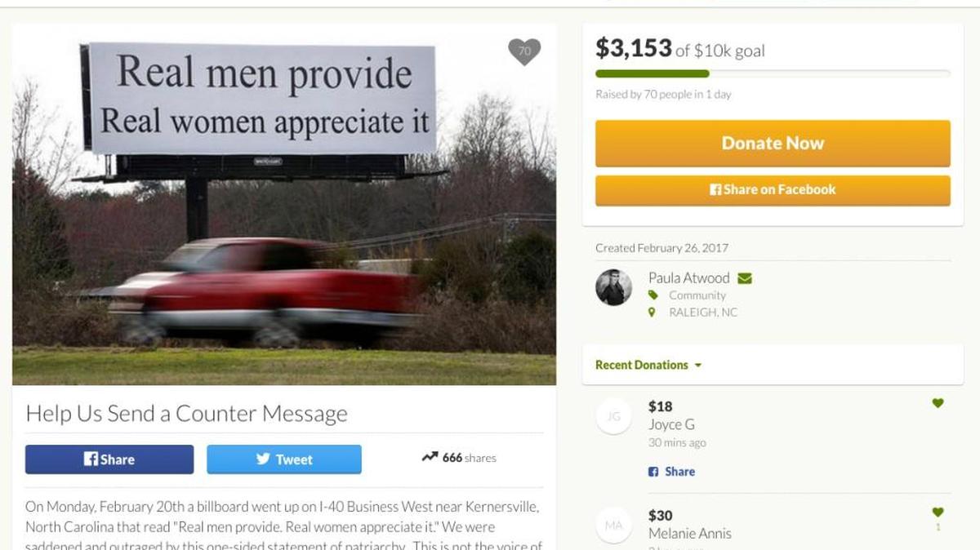Click the Community tag icon
Image resolution: width=980 pixels, height=550 pixels.
(653, 295)
